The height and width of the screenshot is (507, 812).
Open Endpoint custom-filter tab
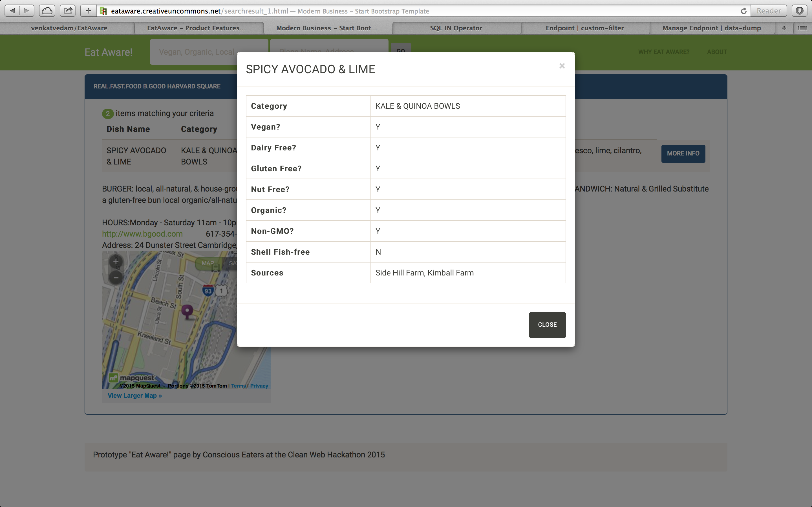584,28
